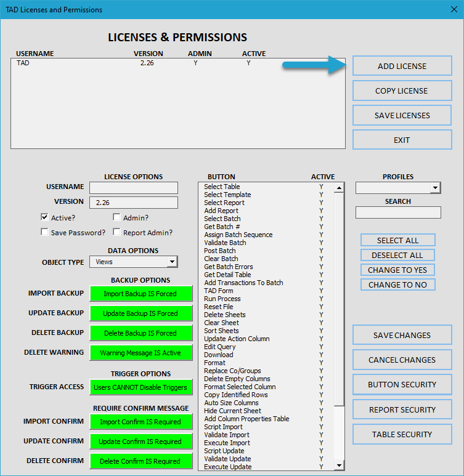Click SAVE CHANGES
The width and height of the screenshot is (464, 476).
[x=402, y=335]
